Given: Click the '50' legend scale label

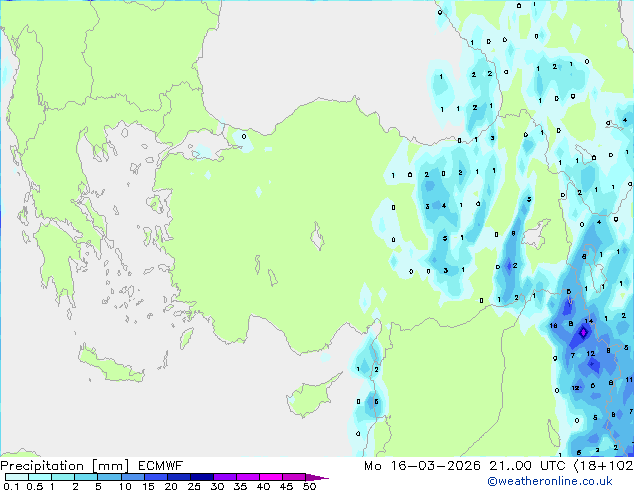Looking at the screenshot, I should pyautogui.click(x=309, y=486).
